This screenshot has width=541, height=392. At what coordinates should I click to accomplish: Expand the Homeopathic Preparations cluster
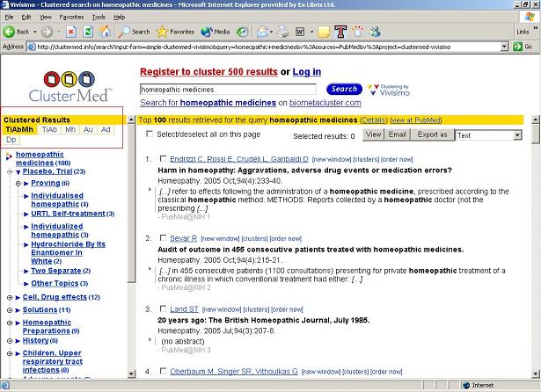tap(10, 323)
